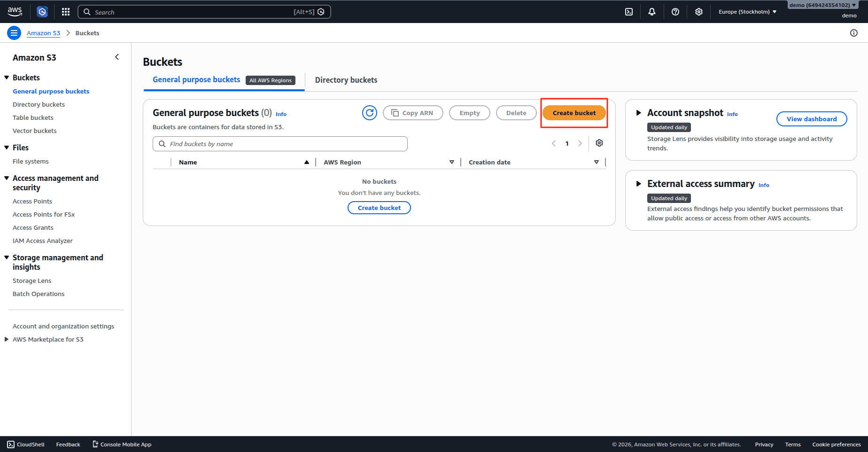The height and width of the screenshot is (452, 868).
Task: Collapse the Amazon S3 sidebar arrow
Action: pyautogui.click(x=117, y=57)
